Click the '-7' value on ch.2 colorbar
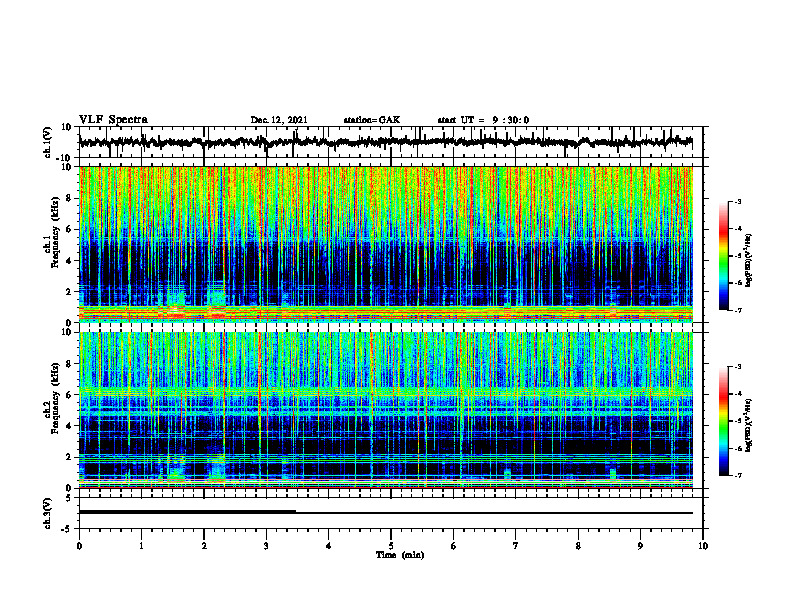Screen dimensions: 792x612 (738, 475)
